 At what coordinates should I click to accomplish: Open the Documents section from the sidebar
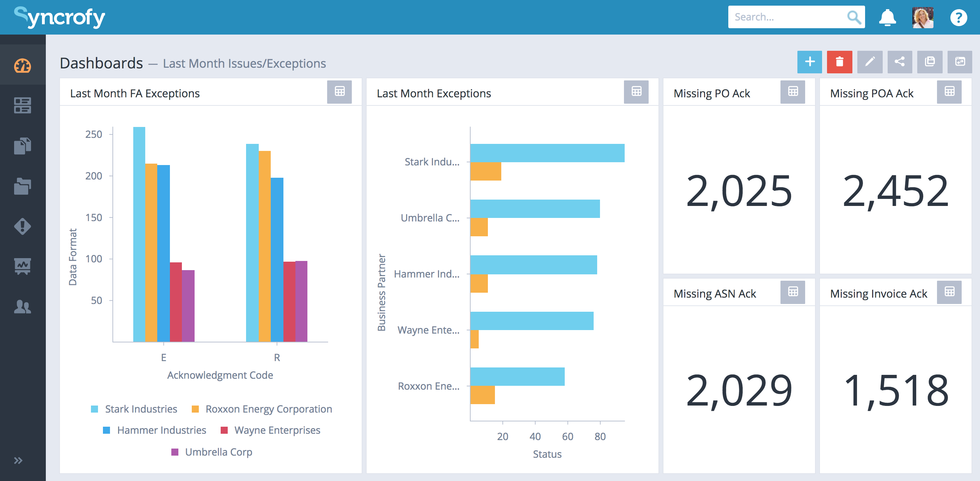(x=23, y=146)
